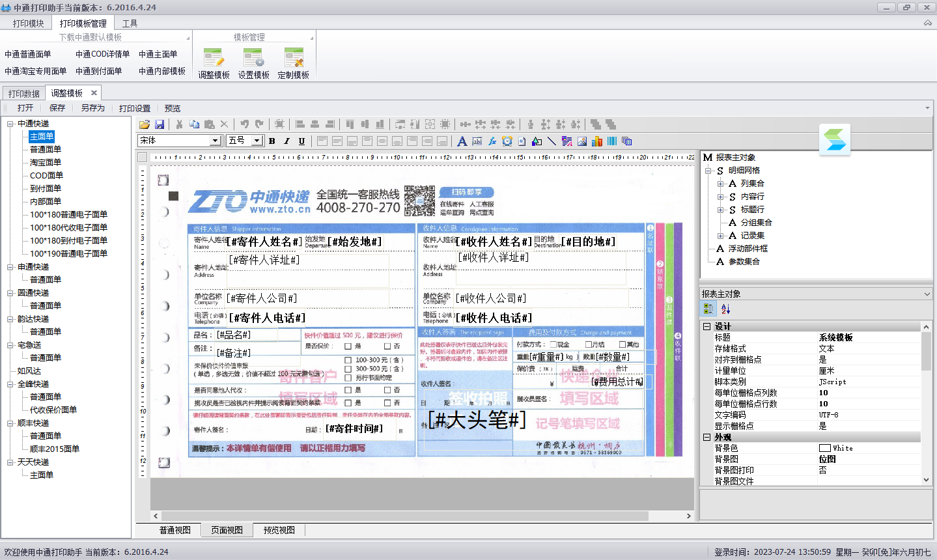Click the 中通淘宝专用面单 template link
This screenshot has height=560, width=937.
point(35,72)
